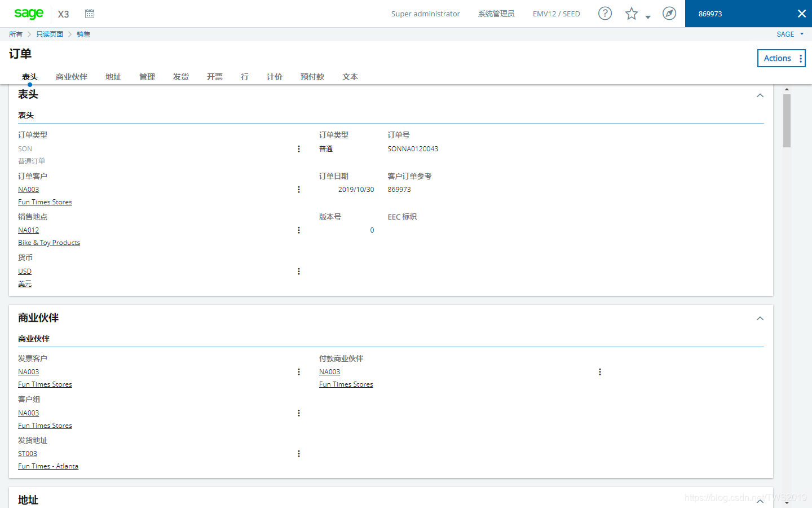Click the 美元 currency name link

point(25,284)
